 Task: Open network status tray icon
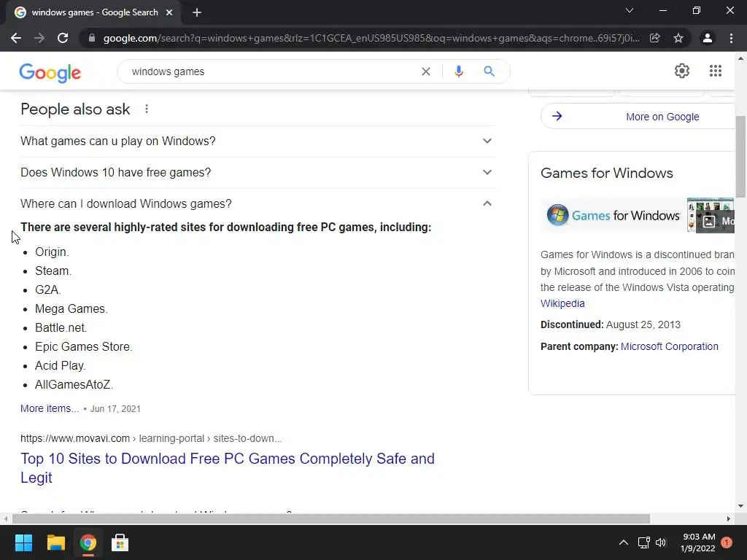(643, 542)
